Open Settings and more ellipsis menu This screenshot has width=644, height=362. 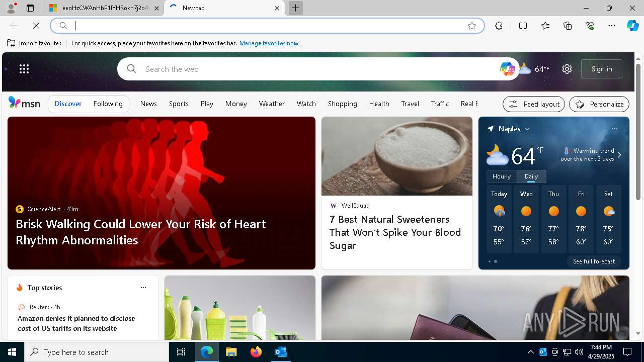coord(612,26)
